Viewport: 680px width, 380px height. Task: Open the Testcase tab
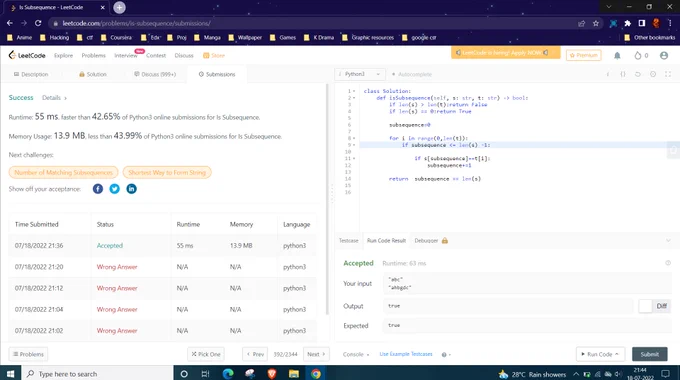[x=349, y=240]
